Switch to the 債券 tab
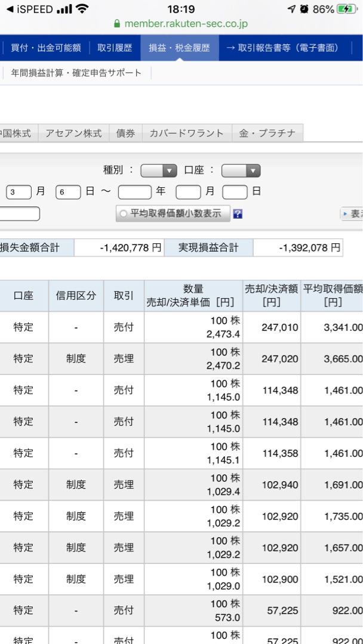The height and width of the screenshot is (644, 363). (125, 134)
